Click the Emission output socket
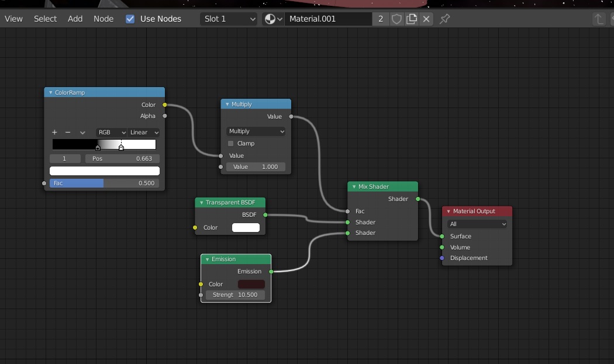The width and height of the screenshot is (614, 364). (271, 271)
